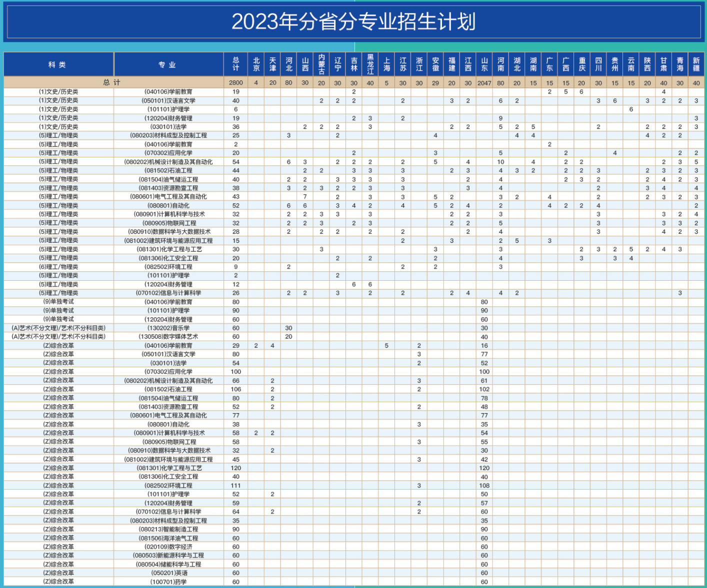Click the 2023年分省分专业招生计划 title banner
This screenshot has height=588, width=707.
[354, 22]
